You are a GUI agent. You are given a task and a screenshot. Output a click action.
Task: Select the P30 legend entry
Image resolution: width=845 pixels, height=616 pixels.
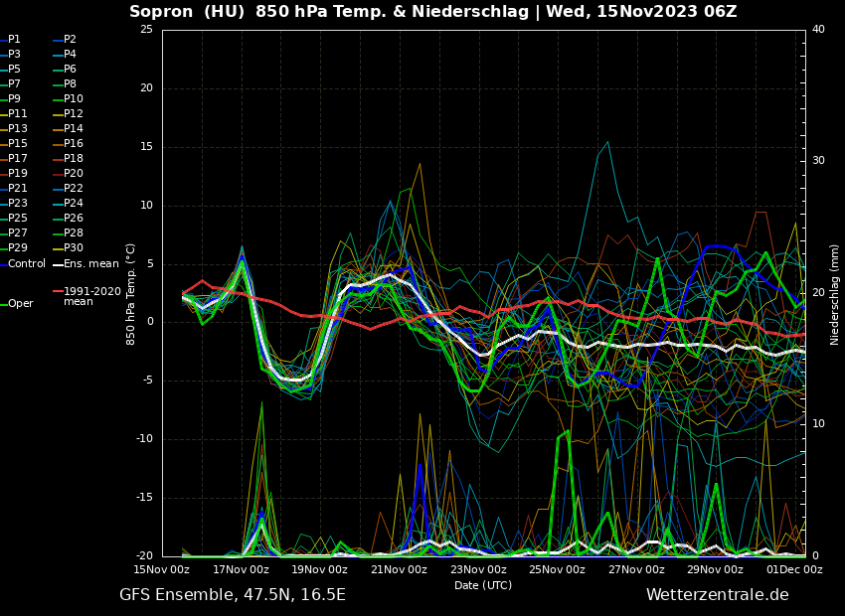tap(73, 248)
